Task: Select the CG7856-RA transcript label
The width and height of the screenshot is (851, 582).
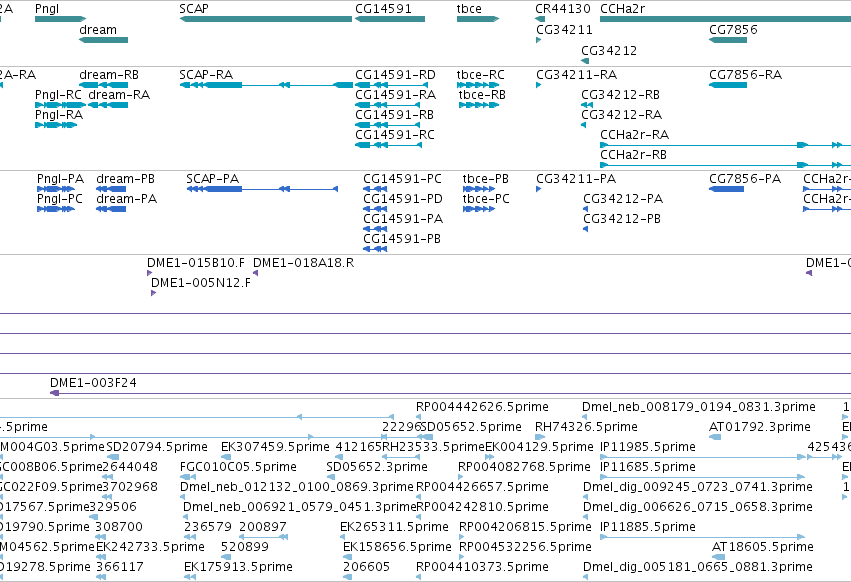Action: tap(746, 74)
